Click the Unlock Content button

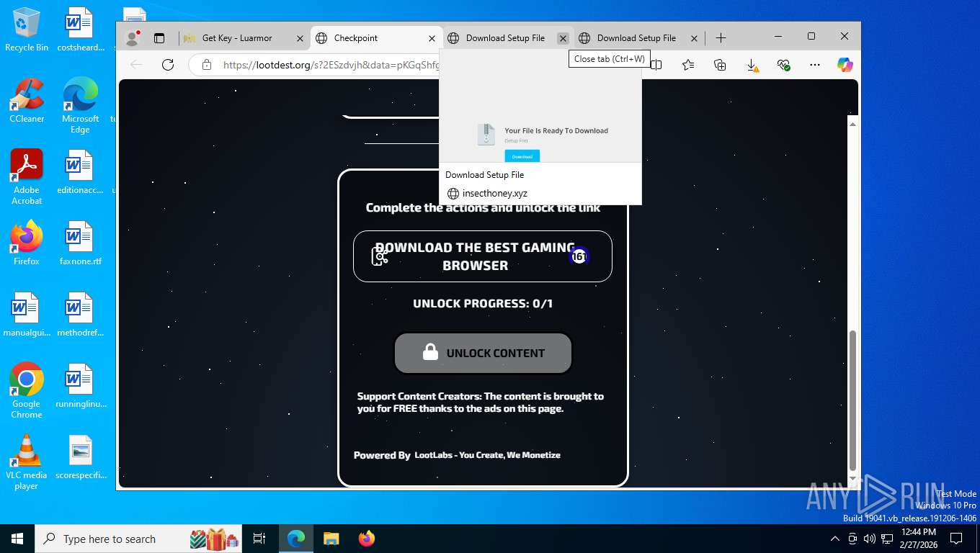pyautogui.click(x=483, y=353)
